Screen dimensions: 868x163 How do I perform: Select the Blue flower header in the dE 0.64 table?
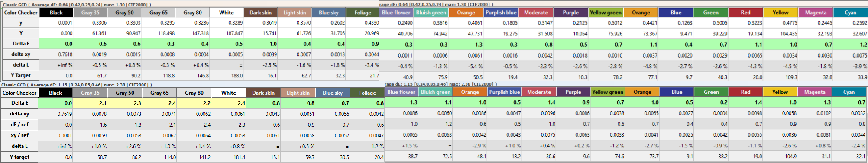point(396,13)
